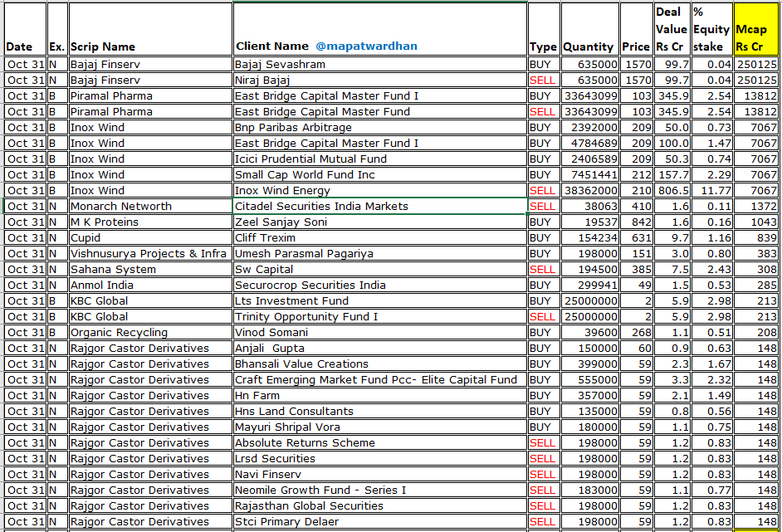Select Securocrop Securities India cell
Image resolution: width=782 pixels, height=532 pixels.
pyautogui.click(x=380, y=286)
